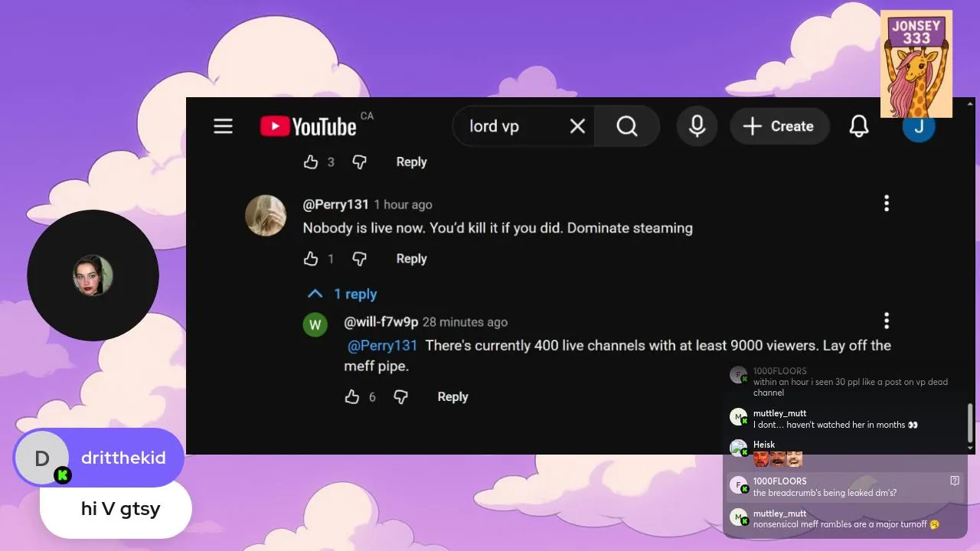Reply to the comment with 3 likes
The image size is (980, 551).
click(411, 162)
